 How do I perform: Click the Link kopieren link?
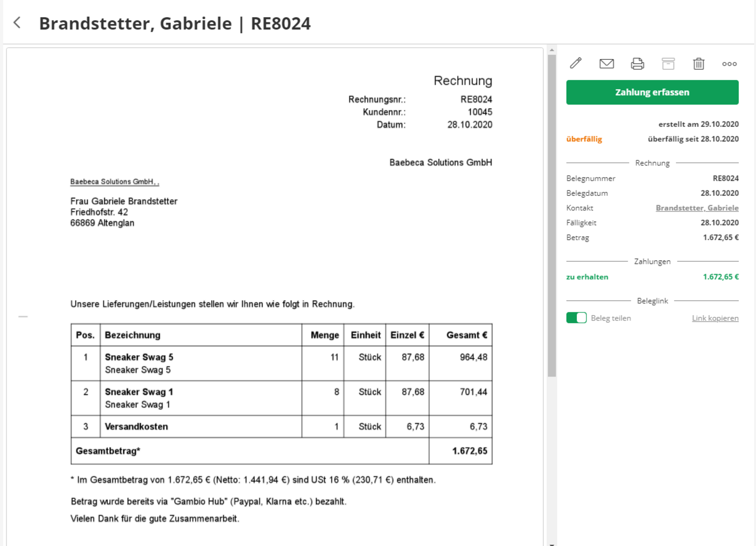click(x=715, y=318)
